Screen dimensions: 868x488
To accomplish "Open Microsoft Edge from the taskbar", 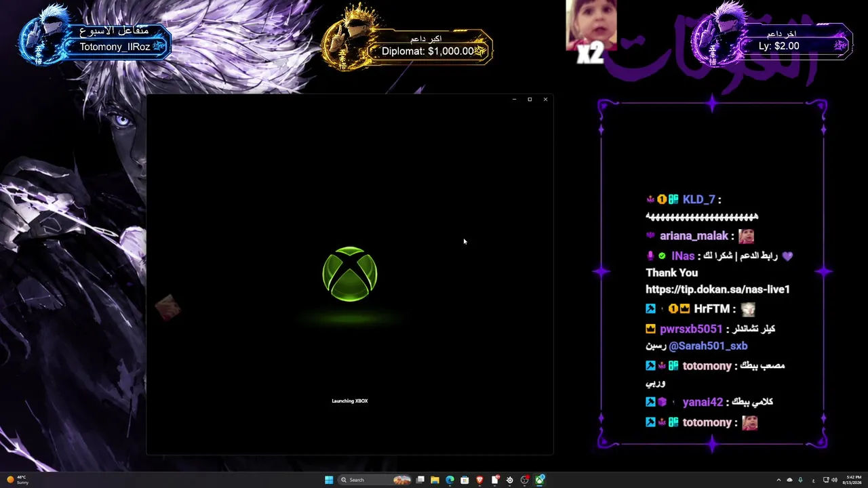I will pos(450,480).
